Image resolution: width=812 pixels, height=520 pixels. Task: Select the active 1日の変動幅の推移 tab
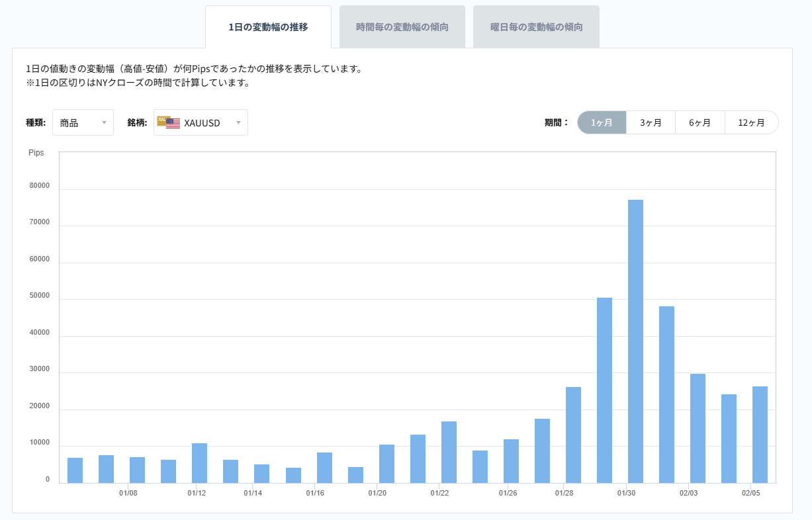click(268, 26)
